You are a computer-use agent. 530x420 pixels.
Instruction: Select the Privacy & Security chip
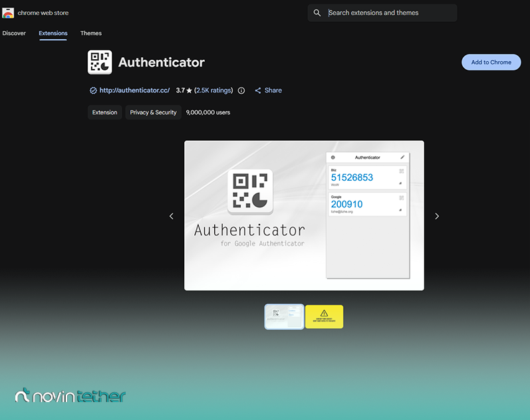(153, 112)
